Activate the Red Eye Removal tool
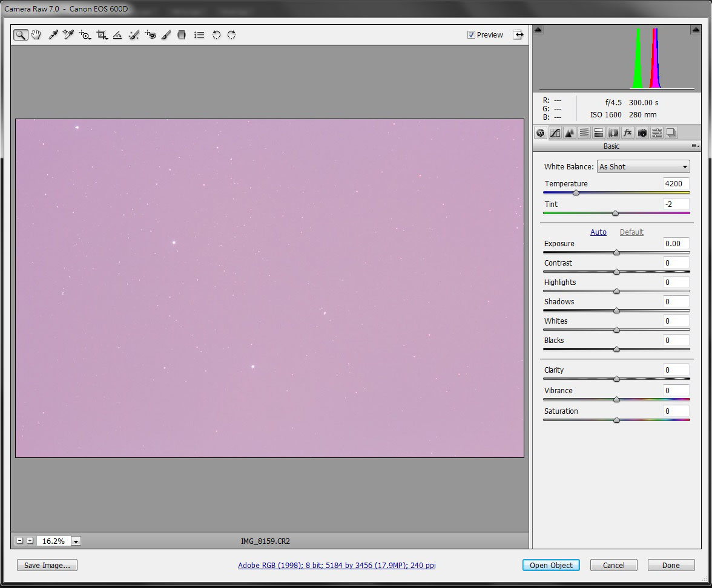 tap(150, 35)
